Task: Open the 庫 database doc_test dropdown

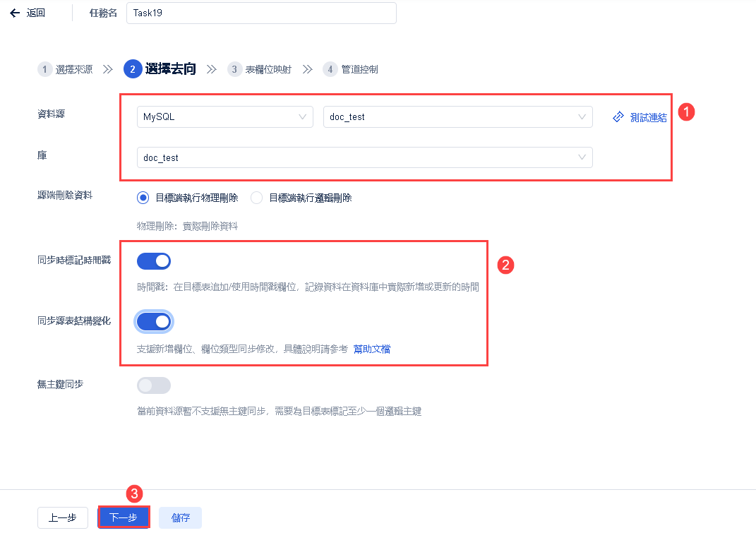Action: click(364, 157)
